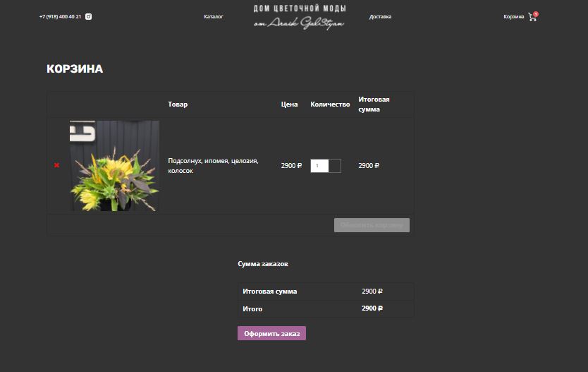Click the КОРЗИНА page heading
This screenshot has width=588, height=372.
coord(75,68)
